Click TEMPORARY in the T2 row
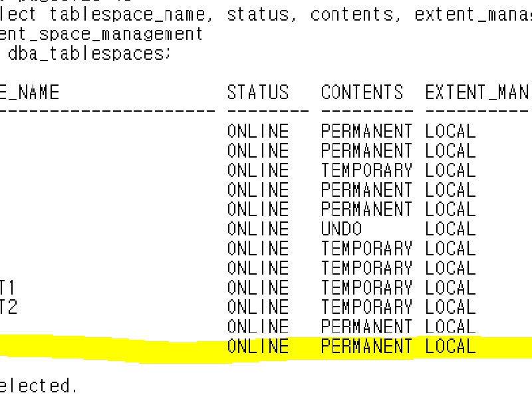 (366, 307)
